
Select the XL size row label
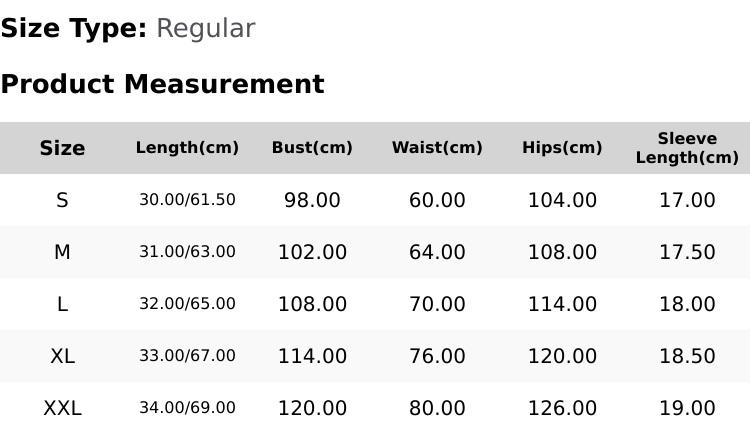click(x=62, y=356)
